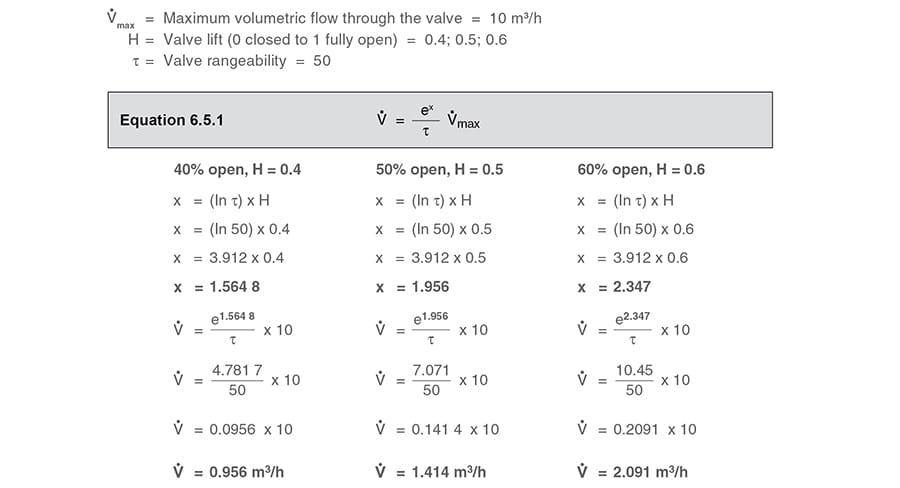Screen dimensions: 900x488
Task: Click the "40% open, H = 0.4" heading
Action: click(x=237, y=169)
